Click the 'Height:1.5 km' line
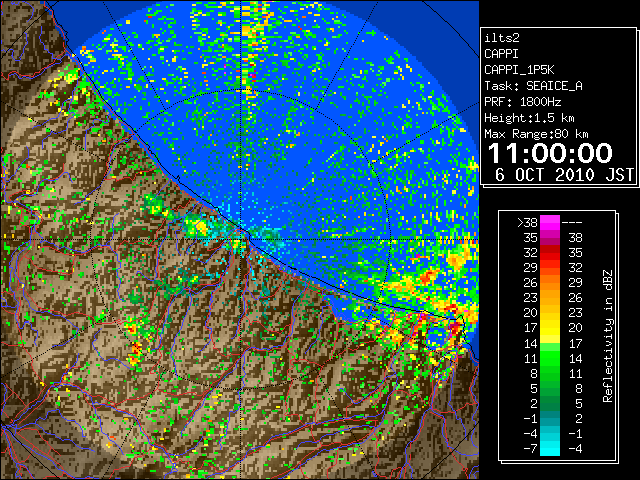The height and width of the screenshot is (480, 640). pos(529,118)
